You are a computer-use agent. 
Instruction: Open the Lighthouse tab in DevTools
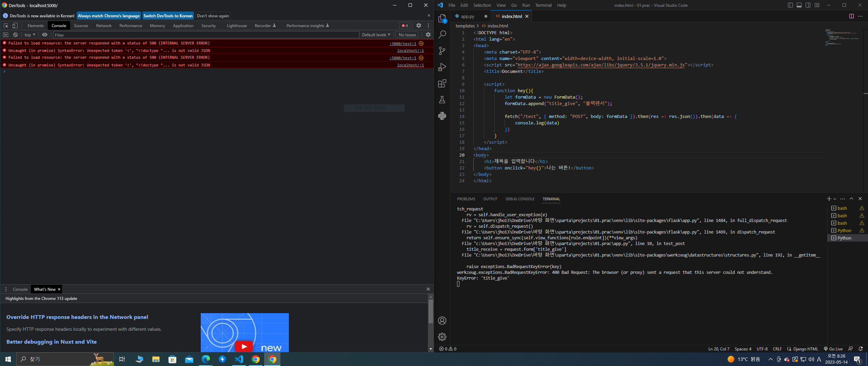tap(237, 25)
